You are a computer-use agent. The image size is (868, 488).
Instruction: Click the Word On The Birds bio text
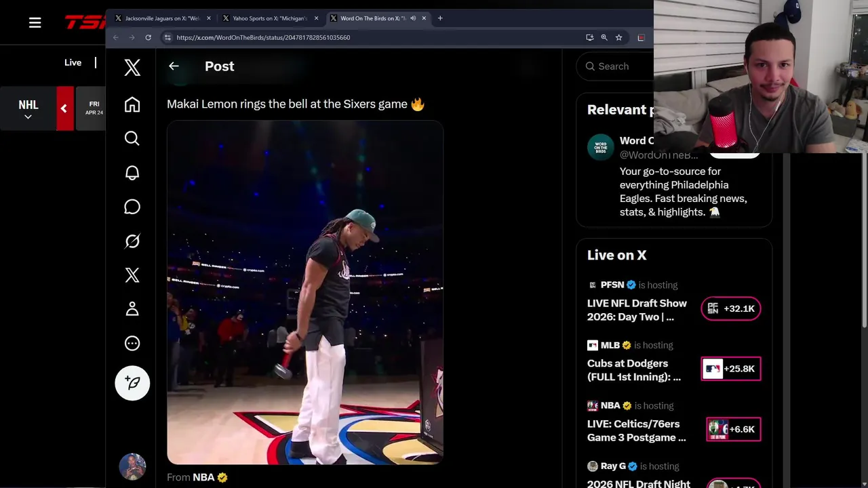click(684, 192)
